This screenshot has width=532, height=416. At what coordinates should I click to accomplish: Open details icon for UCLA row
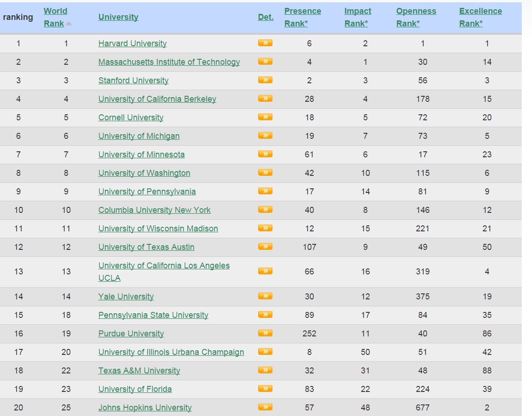point(265,271)
